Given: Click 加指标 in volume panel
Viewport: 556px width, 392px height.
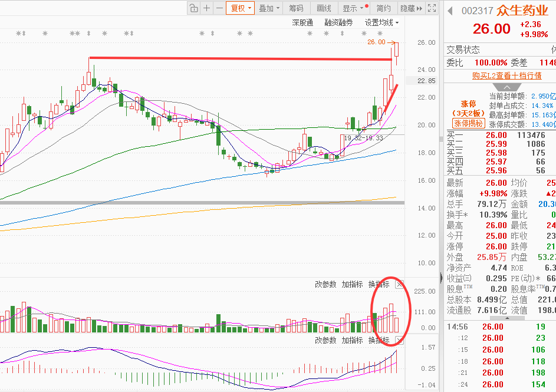Looking at the screenshot, I should 352,284.
